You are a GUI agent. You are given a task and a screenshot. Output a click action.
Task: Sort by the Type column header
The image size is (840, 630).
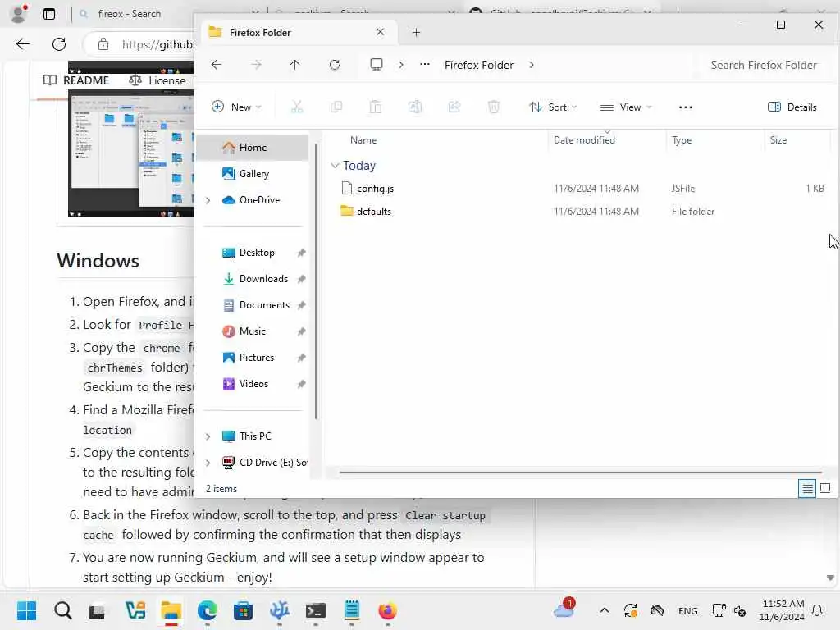pos(682,140)
